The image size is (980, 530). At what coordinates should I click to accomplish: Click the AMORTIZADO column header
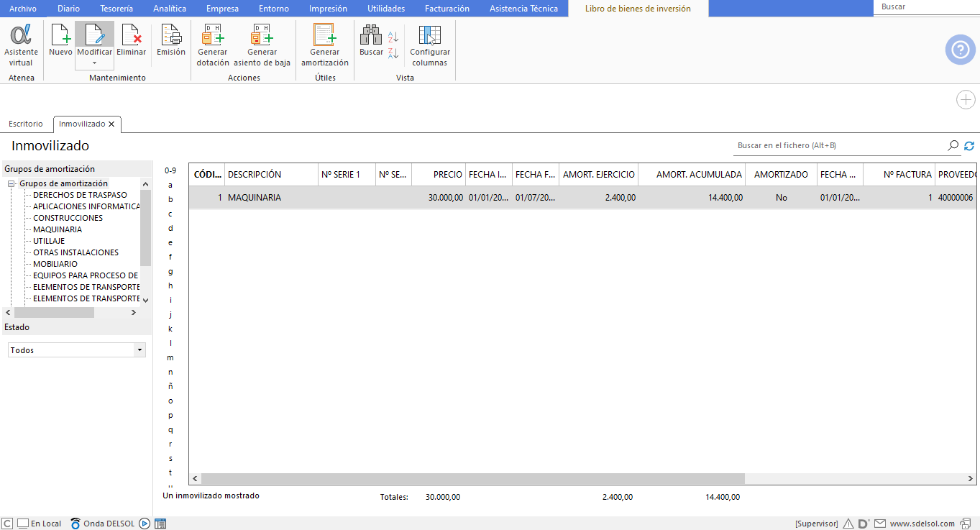[x=781, y=175]
